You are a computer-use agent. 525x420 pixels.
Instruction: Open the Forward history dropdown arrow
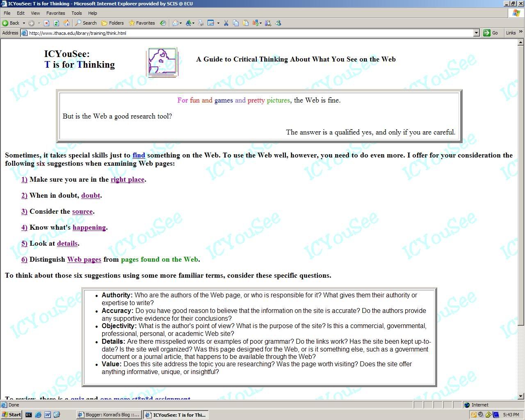(39, 23)
